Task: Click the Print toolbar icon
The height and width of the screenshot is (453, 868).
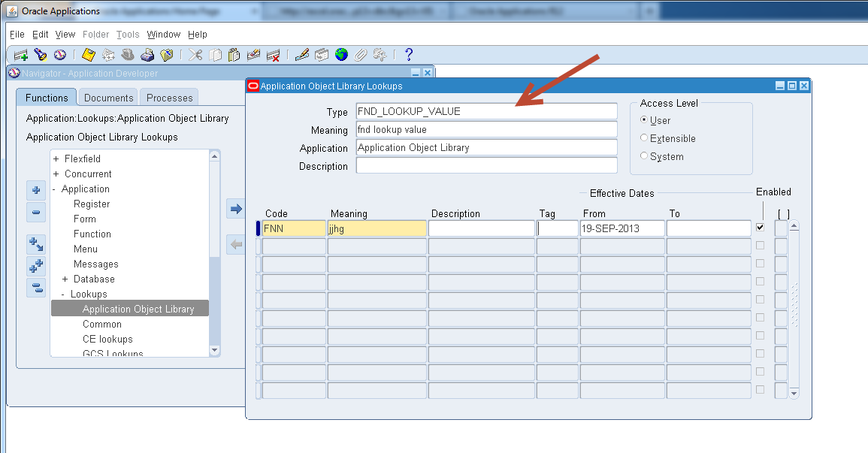Action: coord(147,55)
